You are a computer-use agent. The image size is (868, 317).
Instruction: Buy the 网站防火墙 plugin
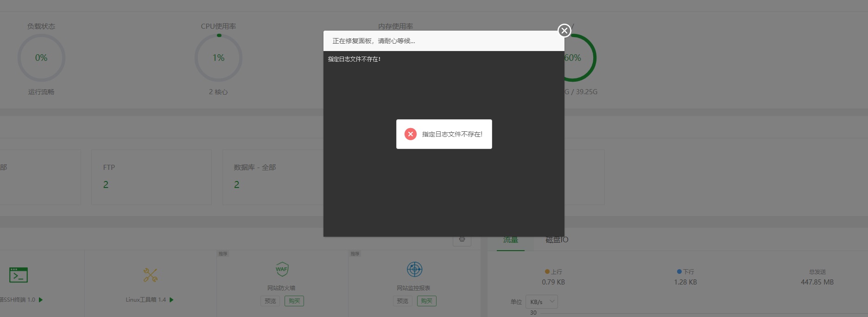[x=294, y=301]
